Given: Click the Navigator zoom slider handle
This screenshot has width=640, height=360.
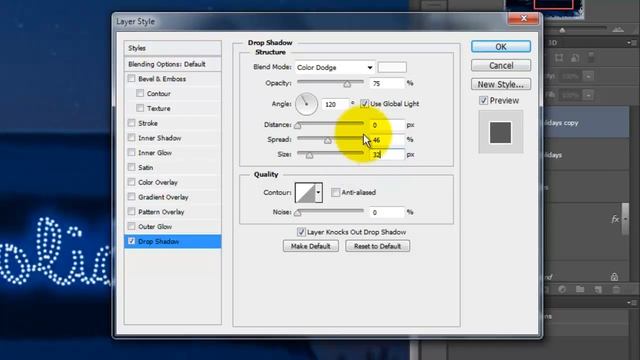Looking at the screenshot, I should coord(562,30).
